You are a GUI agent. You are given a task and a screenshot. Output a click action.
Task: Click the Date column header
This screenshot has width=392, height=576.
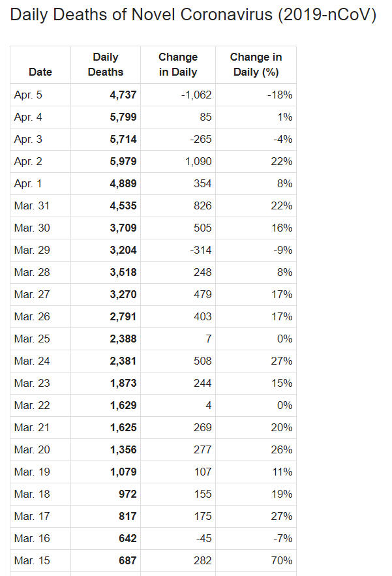pos(40,72)
